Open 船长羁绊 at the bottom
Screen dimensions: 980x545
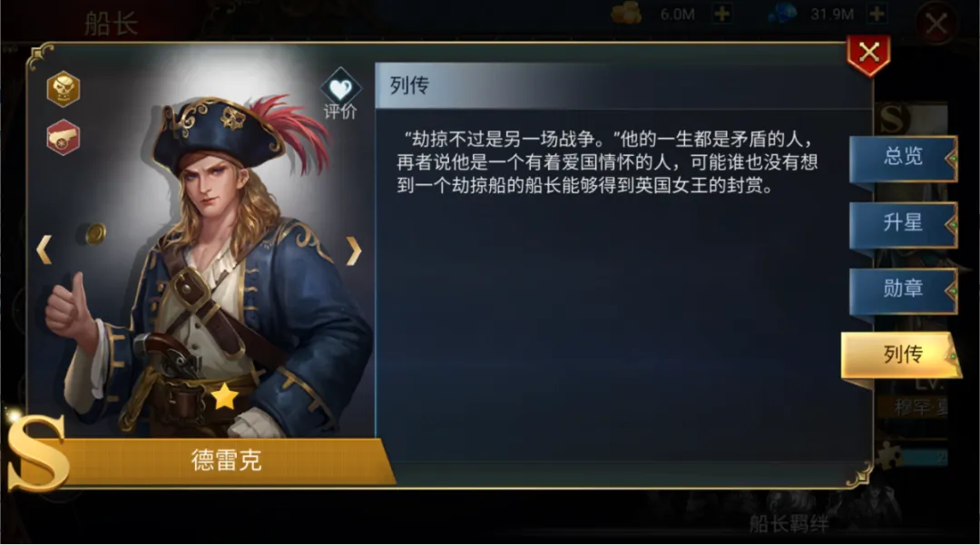[x=789, y=523]
